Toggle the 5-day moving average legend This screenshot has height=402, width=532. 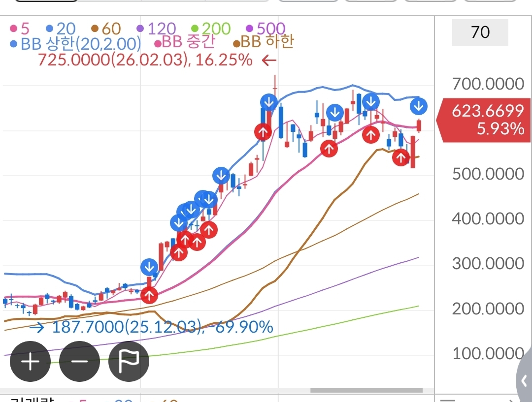point(20,29)
